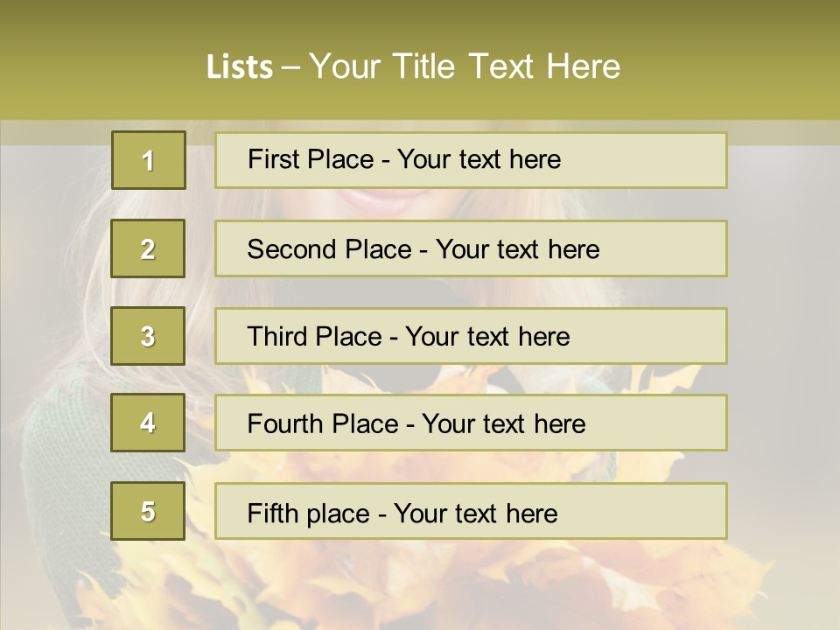Click 'Your Title Text Here' heading
This screenshot has height=630, width=840.
tap(465, 66)
